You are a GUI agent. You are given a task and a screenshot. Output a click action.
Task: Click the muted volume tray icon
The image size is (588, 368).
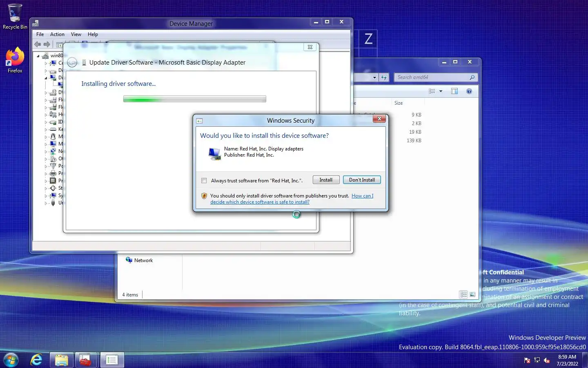pyautogui.click(x=547, y=360)
